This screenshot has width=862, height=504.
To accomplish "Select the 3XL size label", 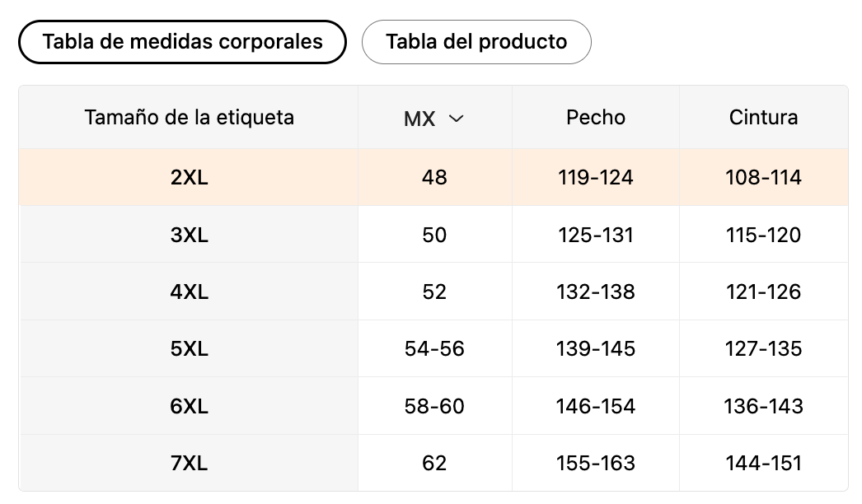I will pos(189,235).
